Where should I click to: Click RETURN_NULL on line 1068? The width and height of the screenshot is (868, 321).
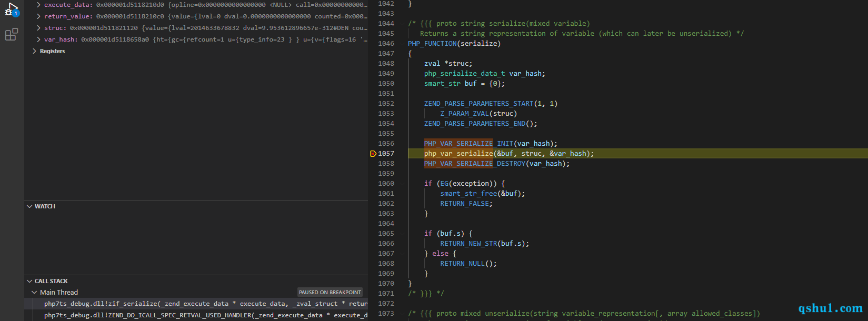[463, 264]
